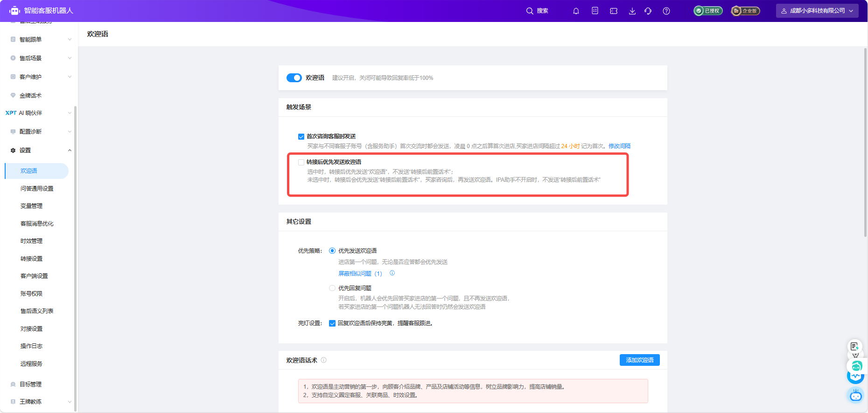Expand the 王牌教练 menu chevron
The height and width of the screenshot is (413, 868).
pyautogui.click(x=70, y=402)
